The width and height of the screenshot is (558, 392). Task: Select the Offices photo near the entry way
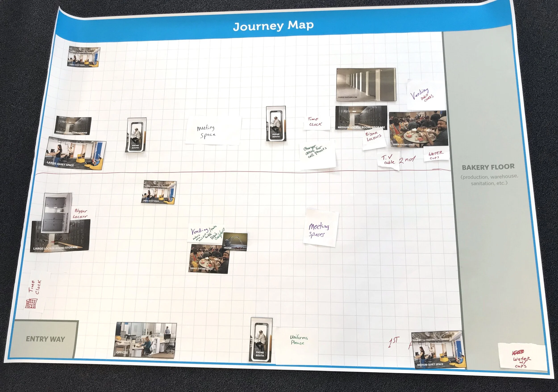(145, 340)
